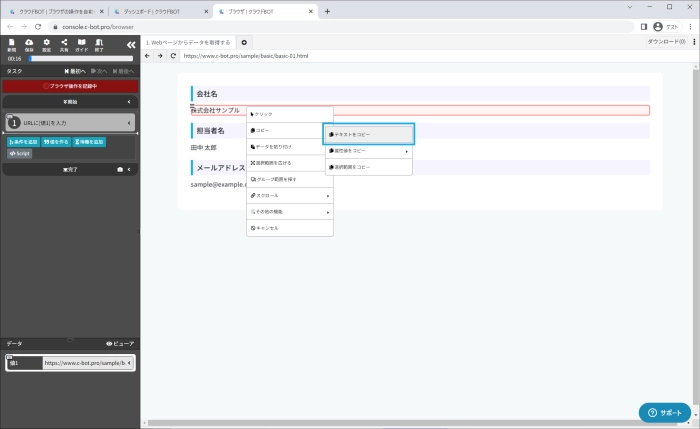The width and height of the screenshot is (700, 429).
Task: Expand the その他の機能 submenu
Action: click(290, 211)
